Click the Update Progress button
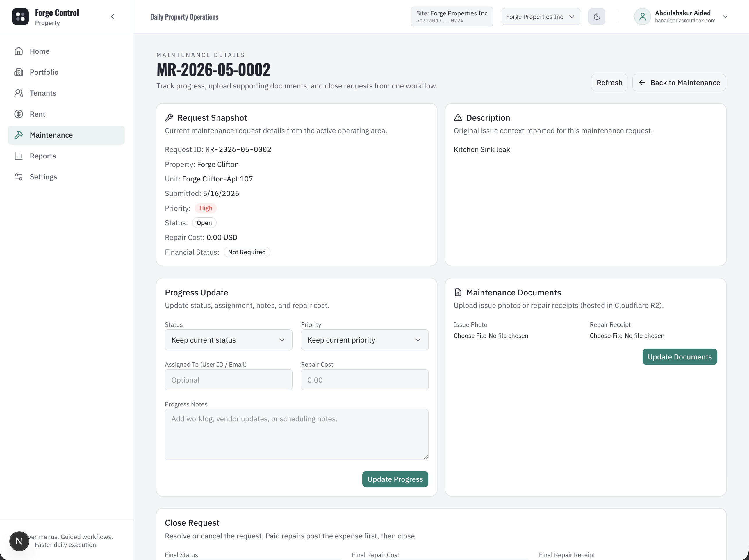Screen dimensions: 749x560 395,479
